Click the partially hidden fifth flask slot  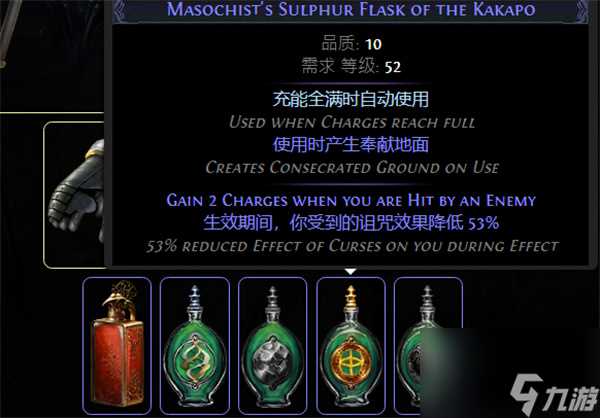pyautogui.click(x=428, y=346)
